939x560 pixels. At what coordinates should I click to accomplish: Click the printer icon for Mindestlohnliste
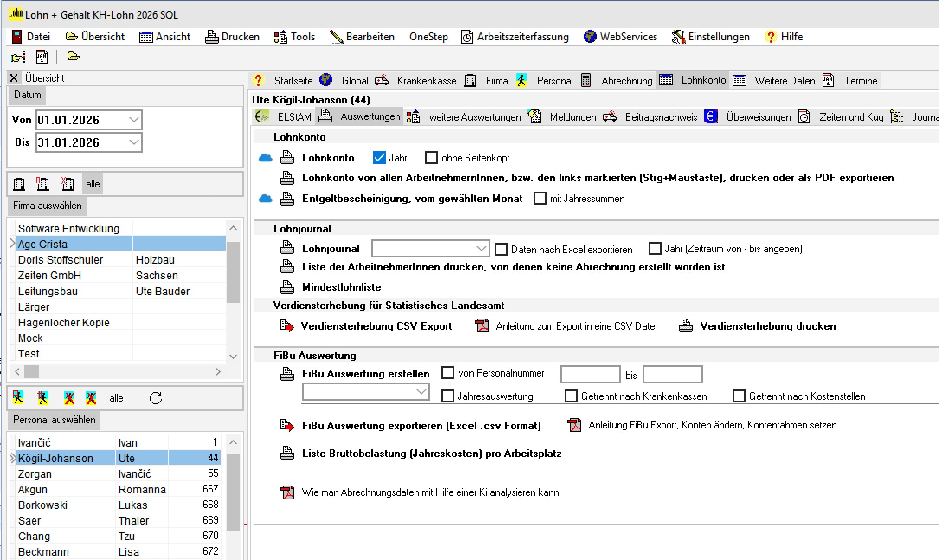coord(287,287)
